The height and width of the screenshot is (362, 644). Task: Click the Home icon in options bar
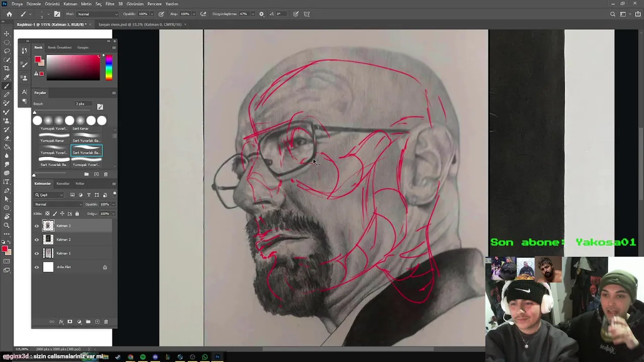[9, 14]
